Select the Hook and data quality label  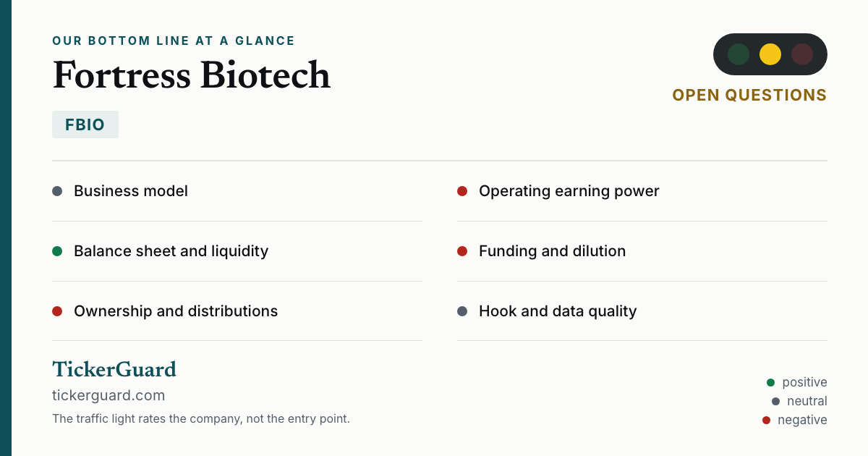click(558, 311)
